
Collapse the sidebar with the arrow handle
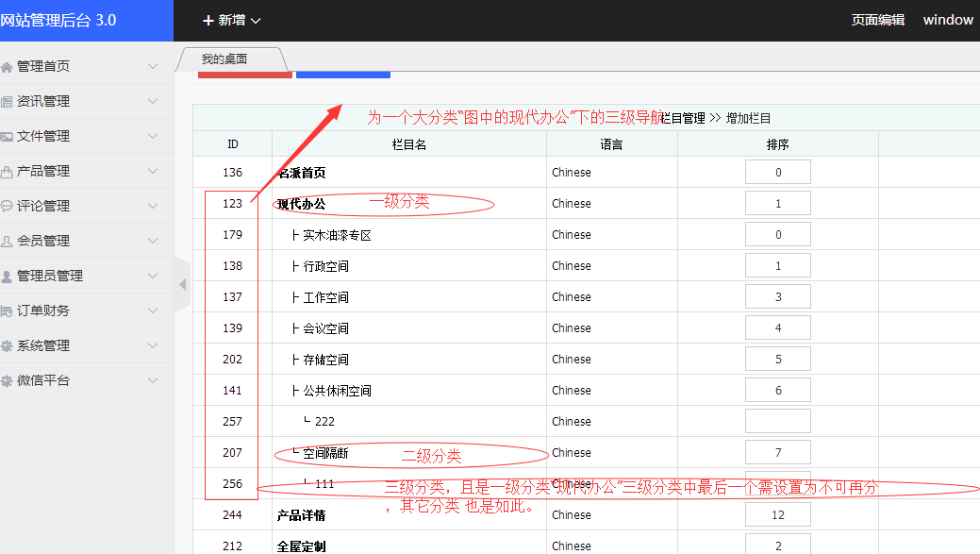click(x=182, y=284)
